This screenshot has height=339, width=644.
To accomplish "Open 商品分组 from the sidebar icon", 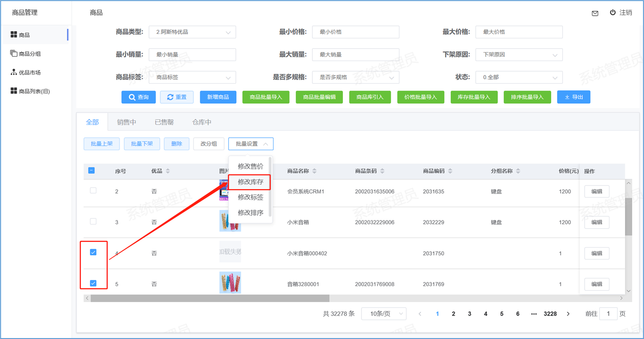I will click(14, 53).
